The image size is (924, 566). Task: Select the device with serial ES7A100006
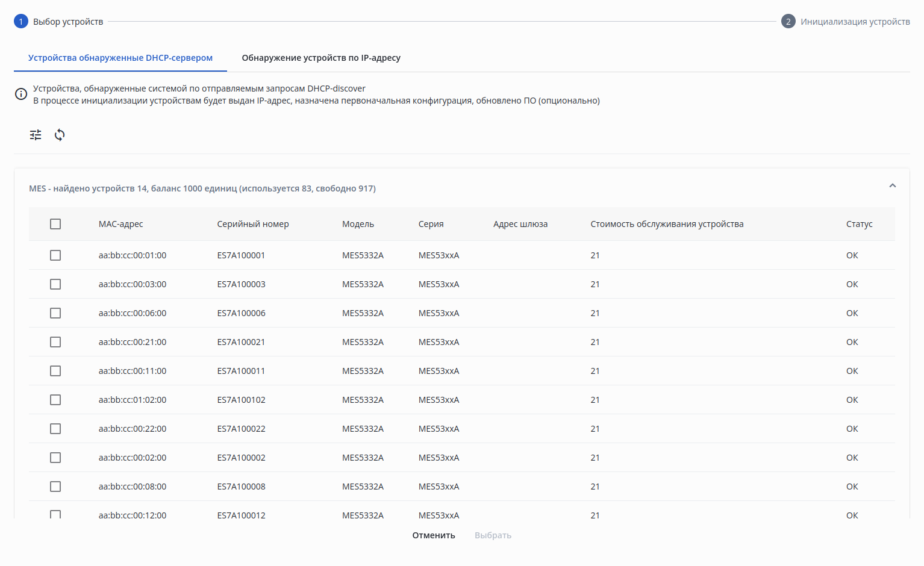point(55,313)
